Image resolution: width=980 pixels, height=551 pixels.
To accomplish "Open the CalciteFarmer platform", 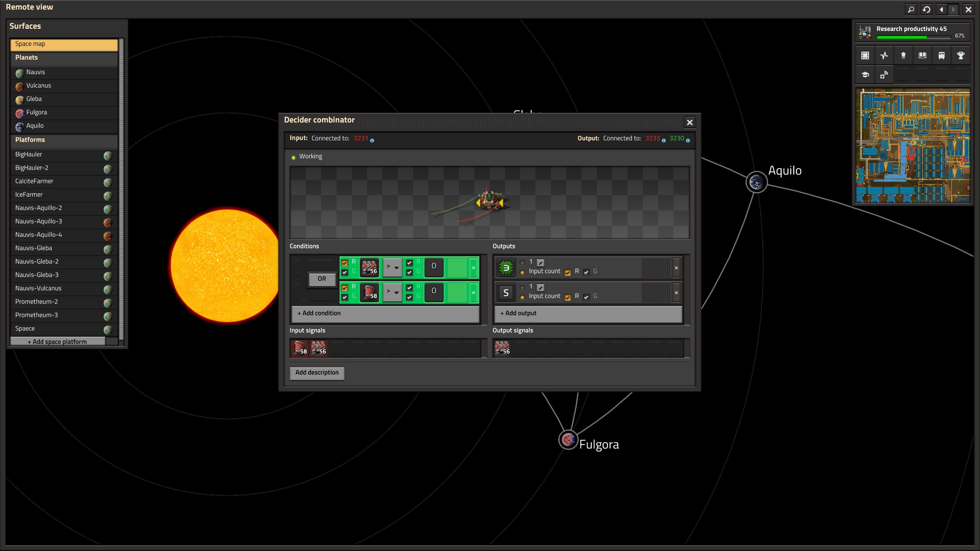I will 64,181.
